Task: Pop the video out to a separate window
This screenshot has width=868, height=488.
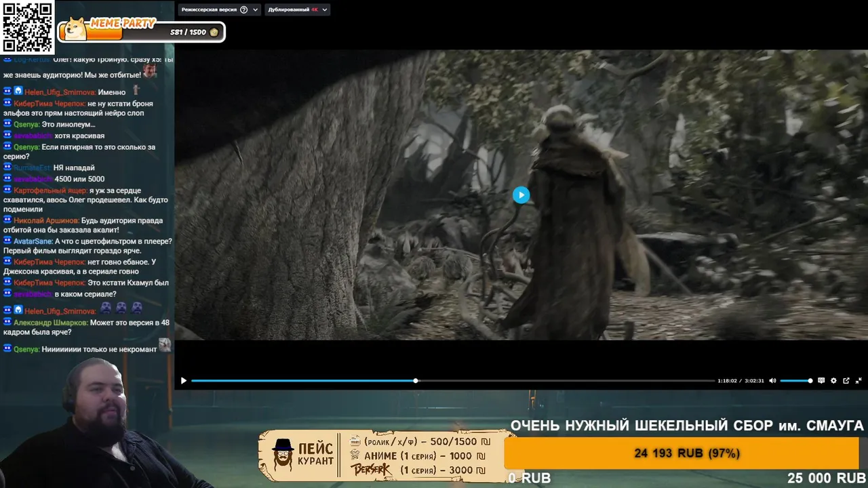Action: point(846,381)
